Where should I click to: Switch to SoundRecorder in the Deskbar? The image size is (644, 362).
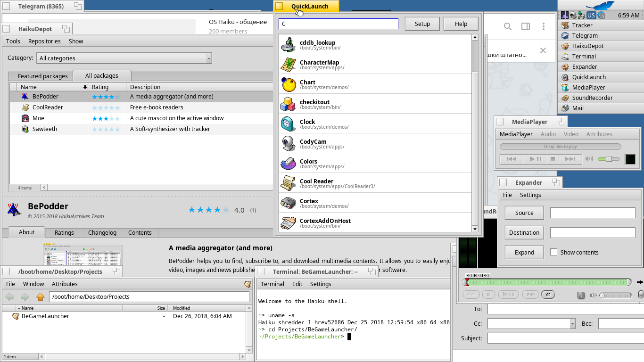pos(600,98)
